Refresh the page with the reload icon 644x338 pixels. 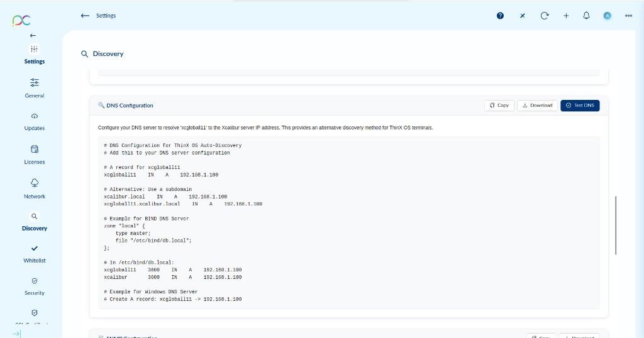coord(544,16)
